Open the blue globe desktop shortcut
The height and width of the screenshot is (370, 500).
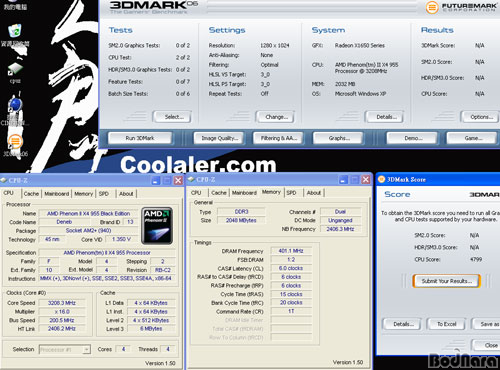[x=15, y=105]
